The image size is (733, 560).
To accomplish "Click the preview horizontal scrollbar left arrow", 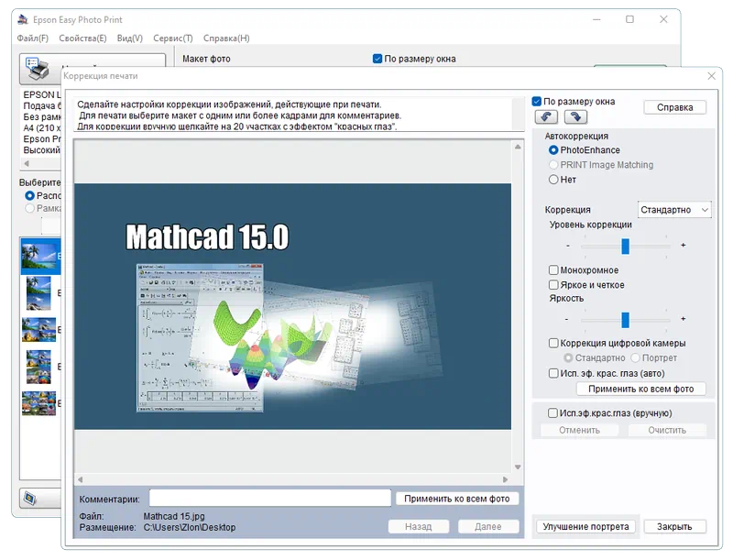I will click(81, 479).
